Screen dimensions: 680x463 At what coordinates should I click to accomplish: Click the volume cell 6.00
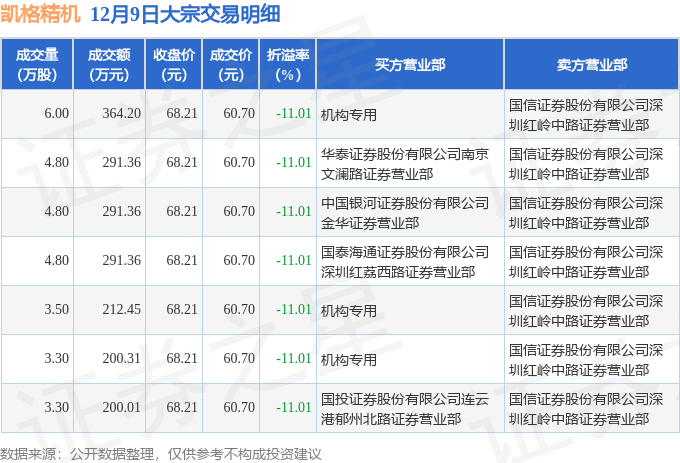click(56, 114)
